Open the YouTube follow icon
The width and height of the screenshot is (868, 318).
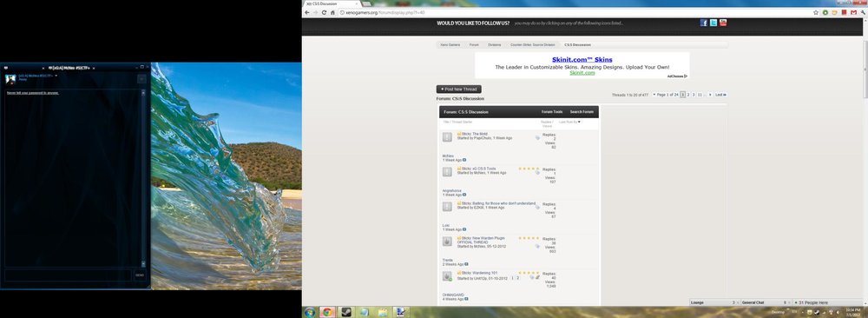pyautogui.click(x=723, y=23)
